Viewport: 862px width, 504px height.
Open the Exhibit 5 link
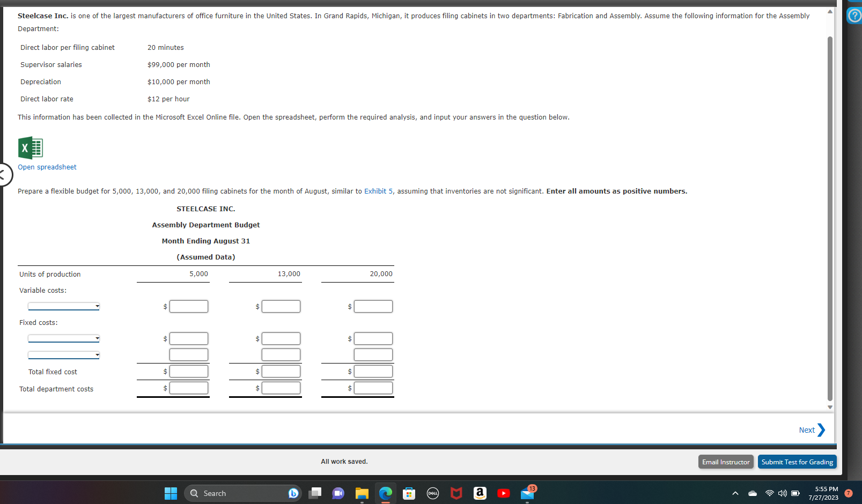(x=379, y=191)
